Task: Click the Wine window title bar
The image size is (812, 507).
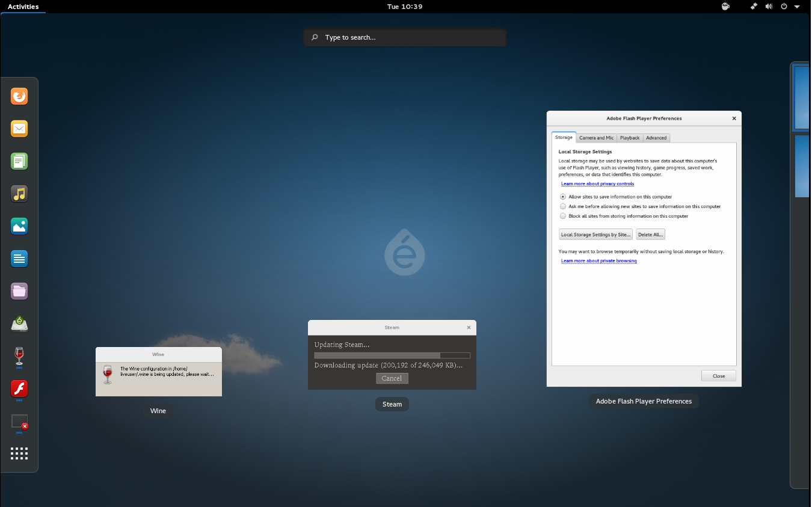Action: pos(159,354)
